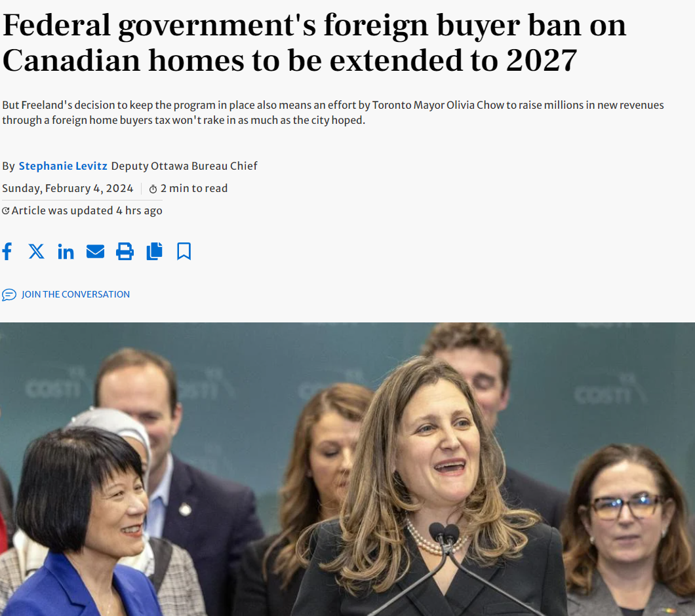The image size is (695, 616).
Task: Open author Stephanie Levitz's profile
Action: click(63, 166)
